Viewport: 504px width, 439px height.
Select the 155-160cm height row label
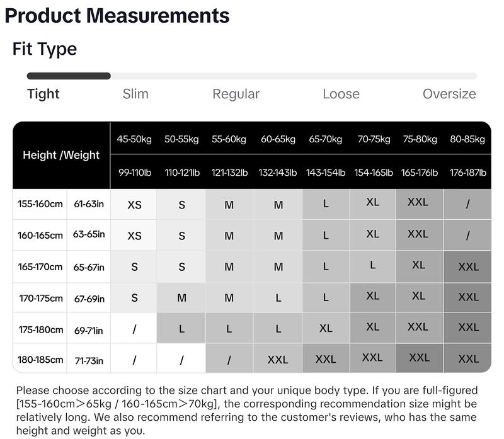40,203
